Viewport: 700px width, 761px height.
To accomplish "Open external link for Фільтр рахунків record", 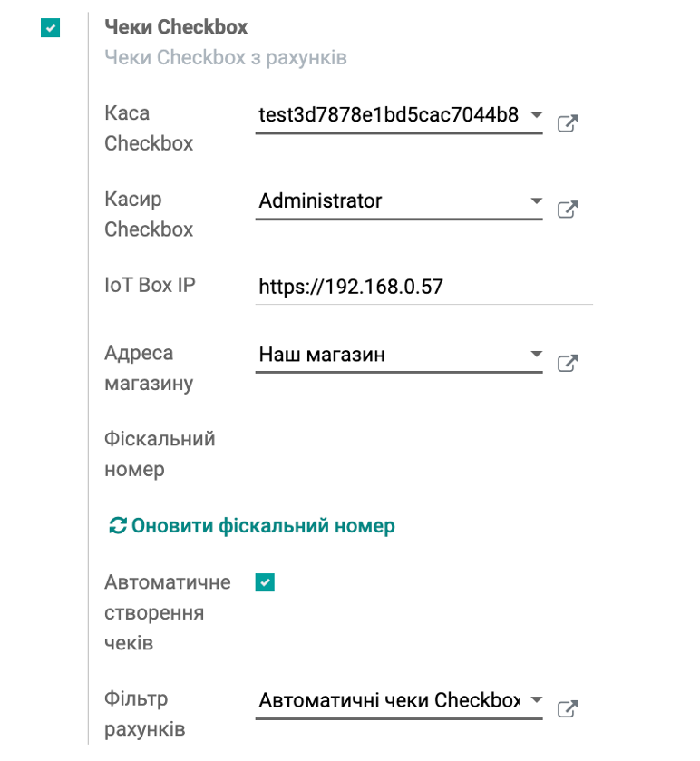I will [x=567, y=708].
